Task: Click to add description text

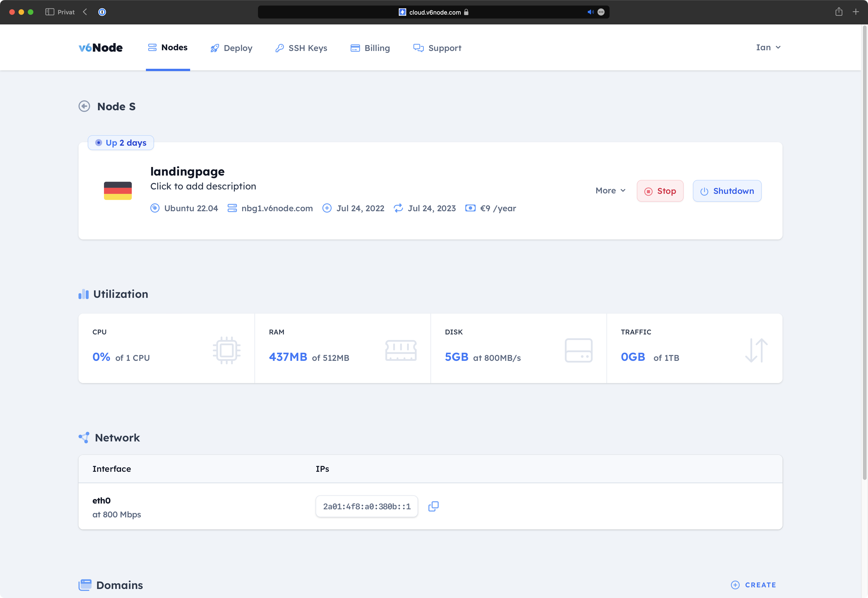Action: tap(203, 186)
